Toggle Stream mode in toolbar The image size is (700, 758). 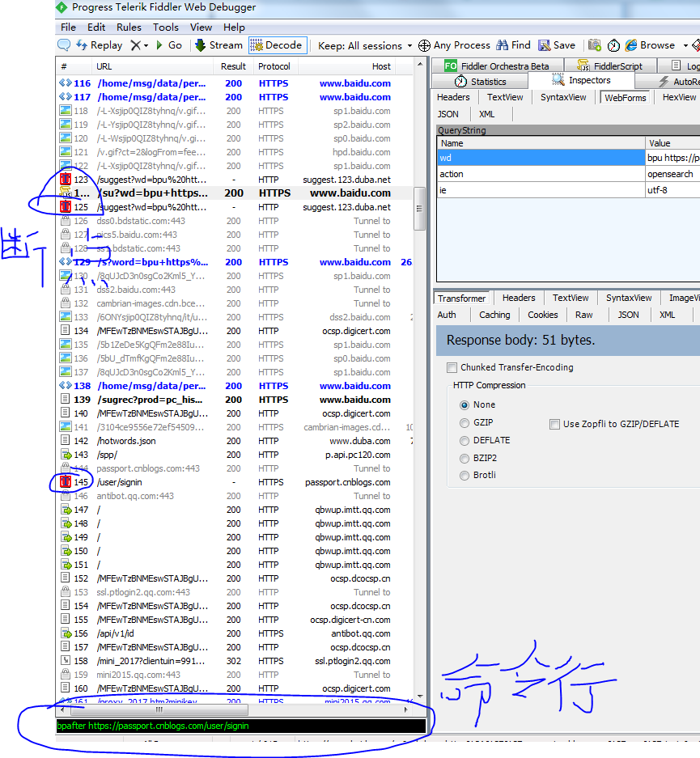pyautogui.click(x=218, y=45)
